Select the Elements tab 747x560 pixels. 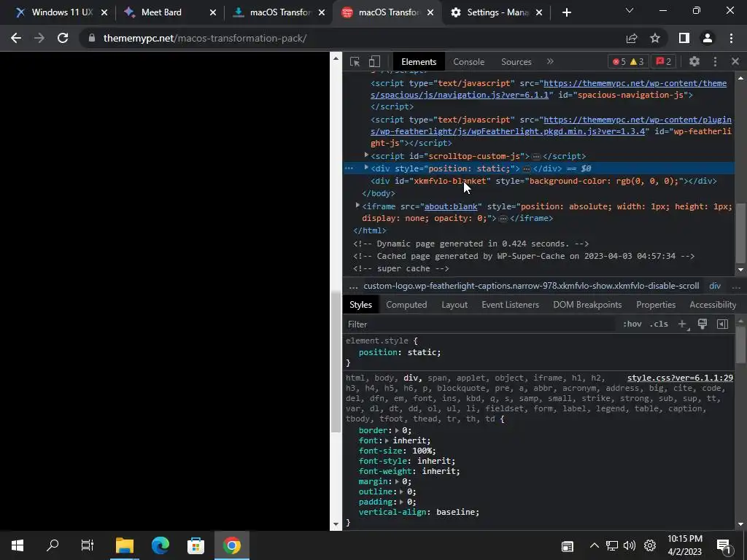coord(419,62)
